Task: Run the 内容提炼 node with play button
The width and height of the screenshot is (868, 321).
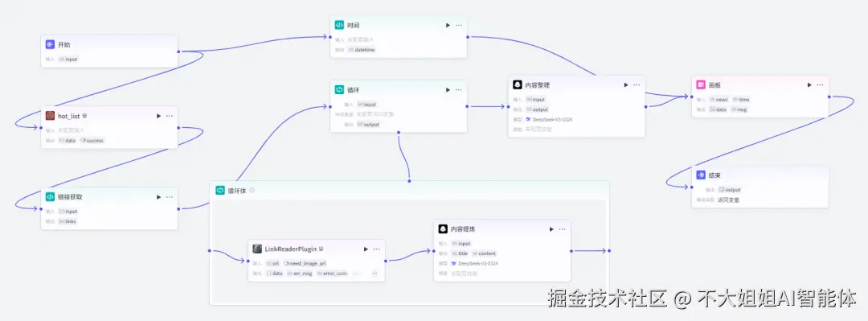Action: tap(551, 229)
